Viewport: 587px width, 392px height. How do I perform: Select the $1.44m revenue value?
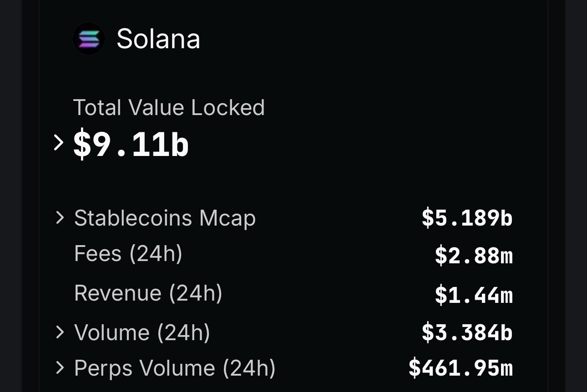(473, 296)
